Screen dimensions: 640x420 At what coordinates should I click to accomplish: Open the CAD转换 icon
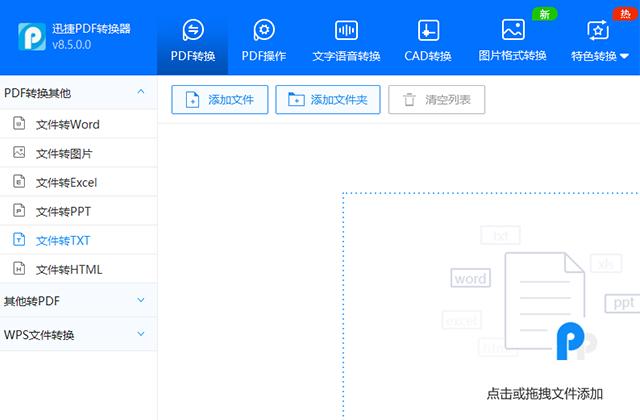pyautogui.click(x=428, y=31)
